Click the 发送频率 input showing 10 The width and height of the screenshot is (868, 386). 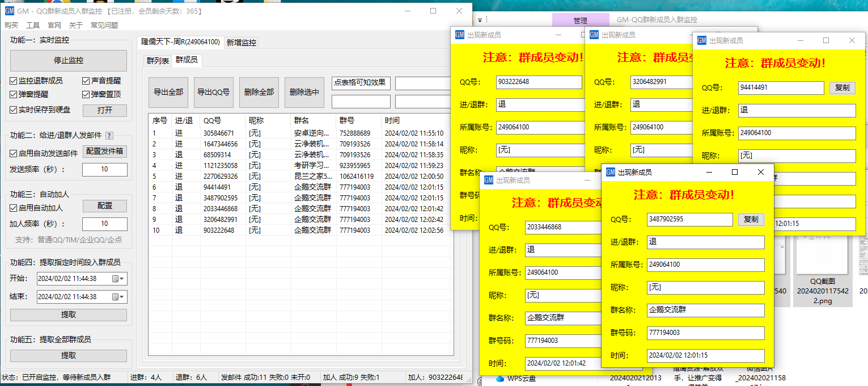click(x=104, y=169)
